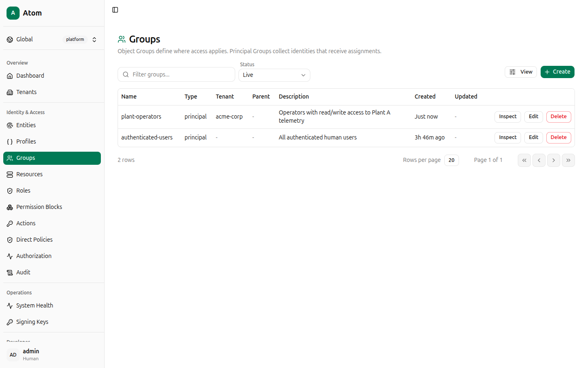This screenshot has height=368, width=588.
Task: Click the Tenants building icon
Action: [10, 92]
